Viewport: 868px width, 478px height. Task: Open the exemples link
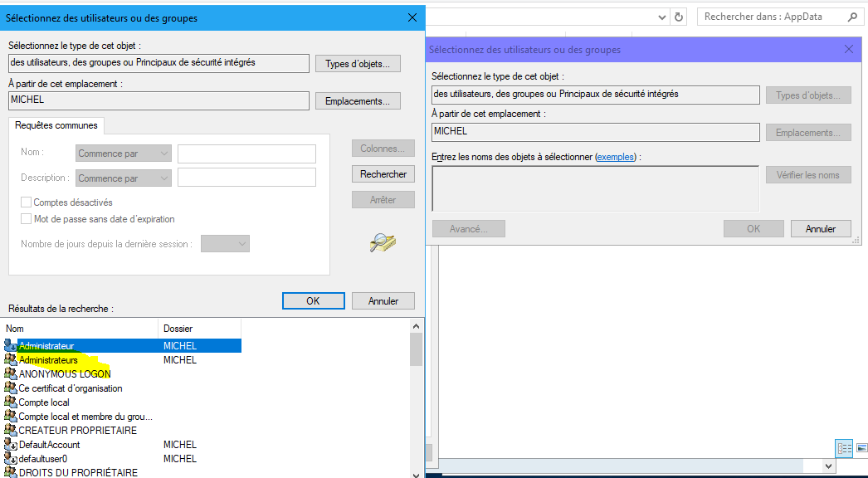[x=616, y=157]
